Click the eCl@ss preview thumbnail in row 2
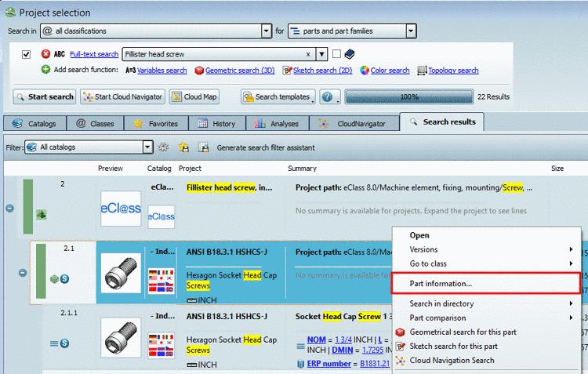 click(121, 209)
